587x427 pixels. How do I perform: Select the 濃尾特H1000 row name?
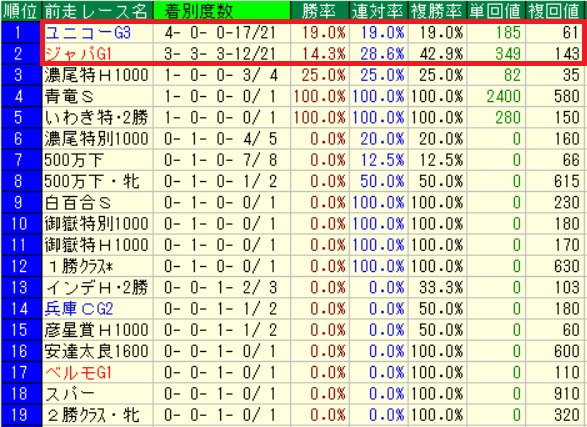(97, 75)
